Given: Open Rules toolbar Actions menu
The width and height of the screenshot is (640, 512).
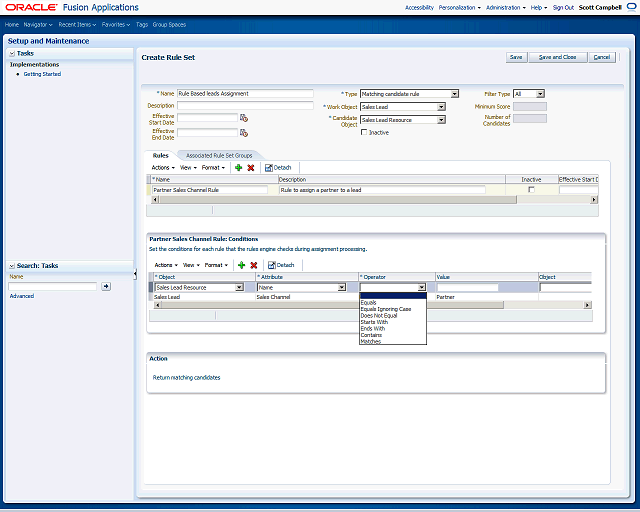Looking at the screenshot, I should (x=163, y=167).
